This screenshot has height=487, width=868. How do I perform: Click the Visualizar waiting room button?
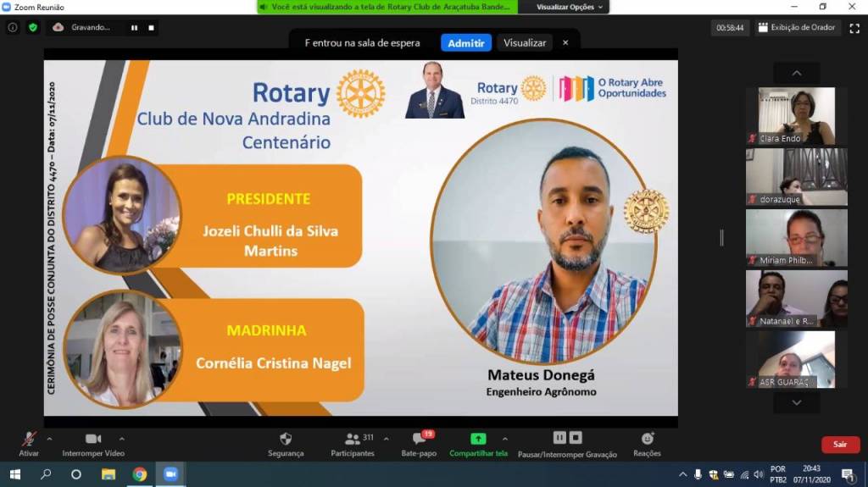coord(525,42)
